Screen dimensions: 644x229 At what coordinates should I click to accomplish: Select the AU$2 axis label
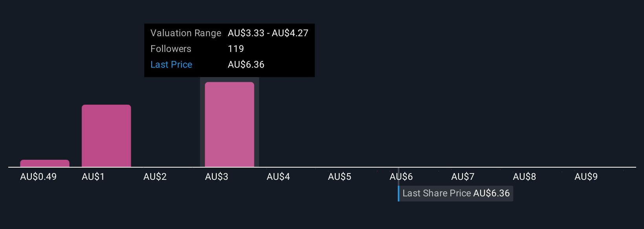pos(155,177)
